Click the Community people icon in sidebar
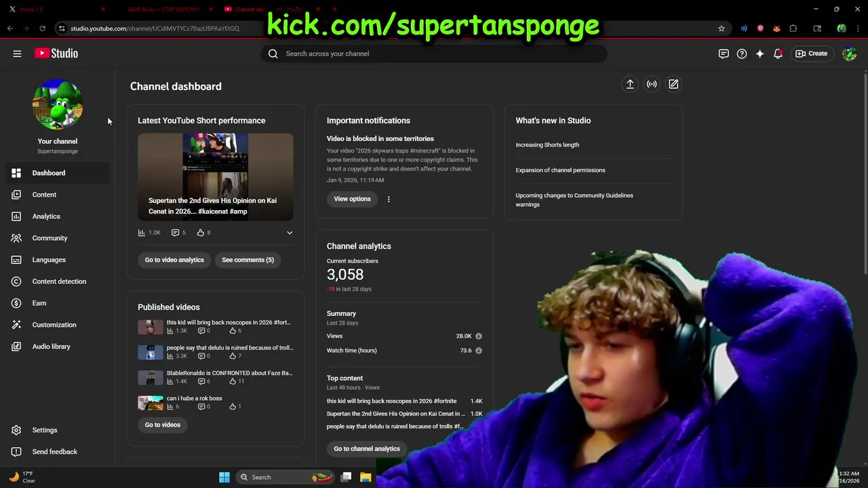 coord(16,238)
